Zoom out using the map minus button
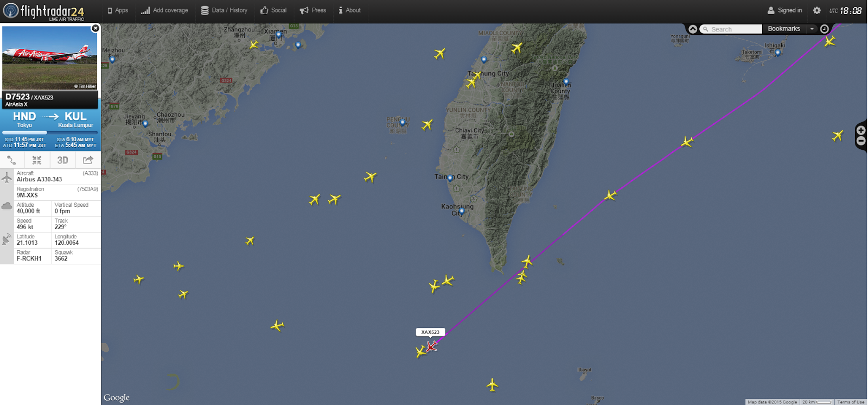Viewport: 868px width, 405px height. (x=861, y=141)
